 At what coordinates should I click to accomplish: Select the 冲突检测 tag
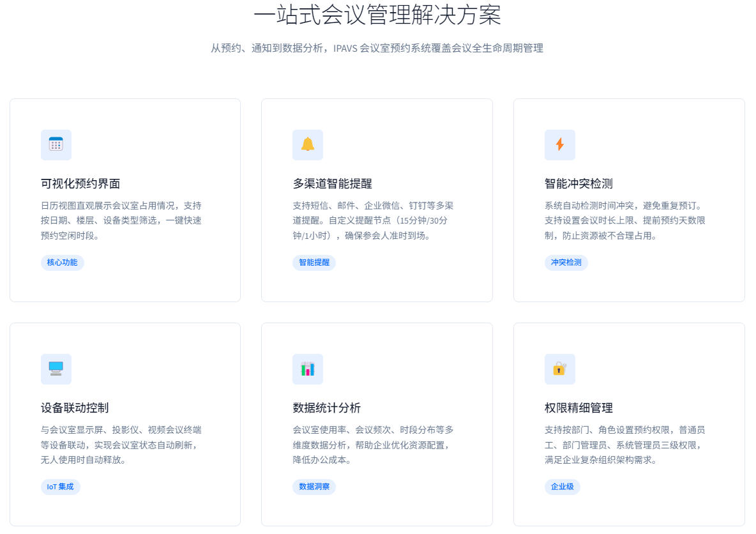tap(566, 263)
